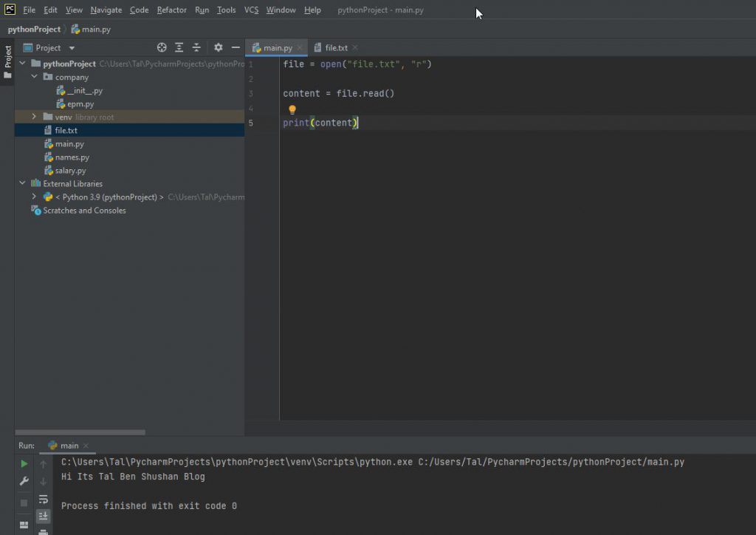
Task: Click the print(content) code line
Action: coord(320,123)
